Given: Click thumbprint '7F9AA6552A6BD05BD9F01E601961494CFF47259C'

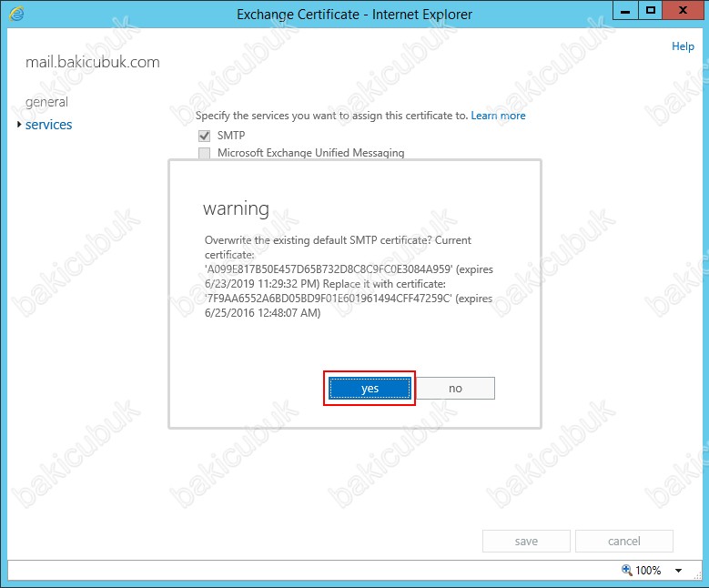Looking at the screenshot, I should [x=329, y=299].
